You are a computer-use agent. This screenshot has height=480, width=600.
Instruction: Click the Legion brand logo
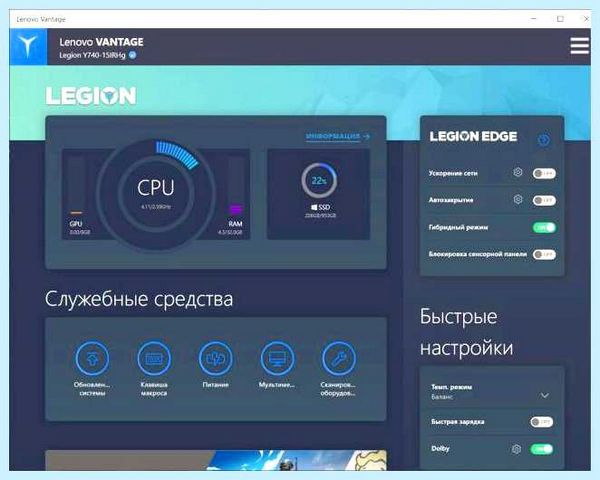(x=91, y=96)
